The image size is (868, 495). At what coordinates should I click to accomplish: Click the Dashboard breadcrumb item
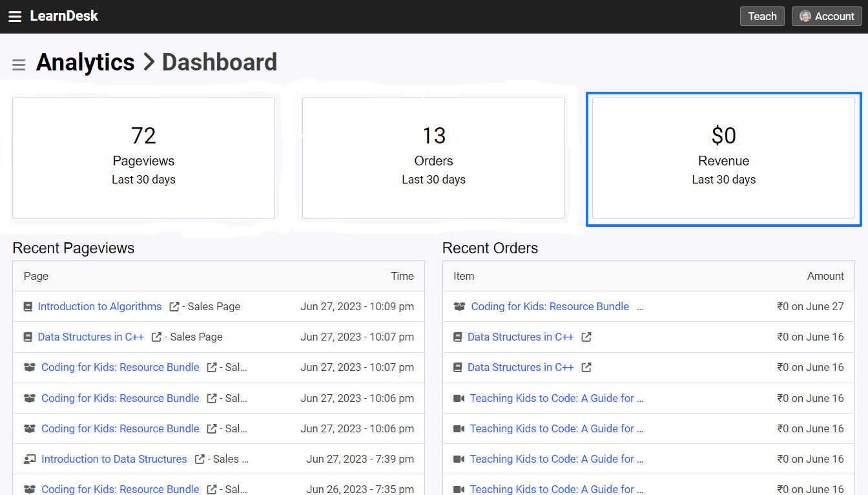[219, 62]
